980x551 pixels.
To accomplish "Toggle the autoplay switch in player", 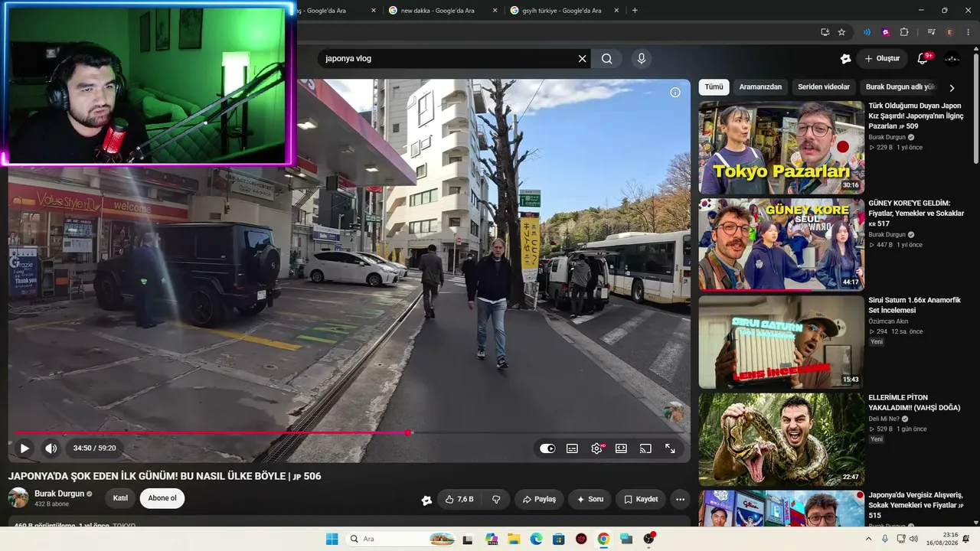I will pos(547,448).
